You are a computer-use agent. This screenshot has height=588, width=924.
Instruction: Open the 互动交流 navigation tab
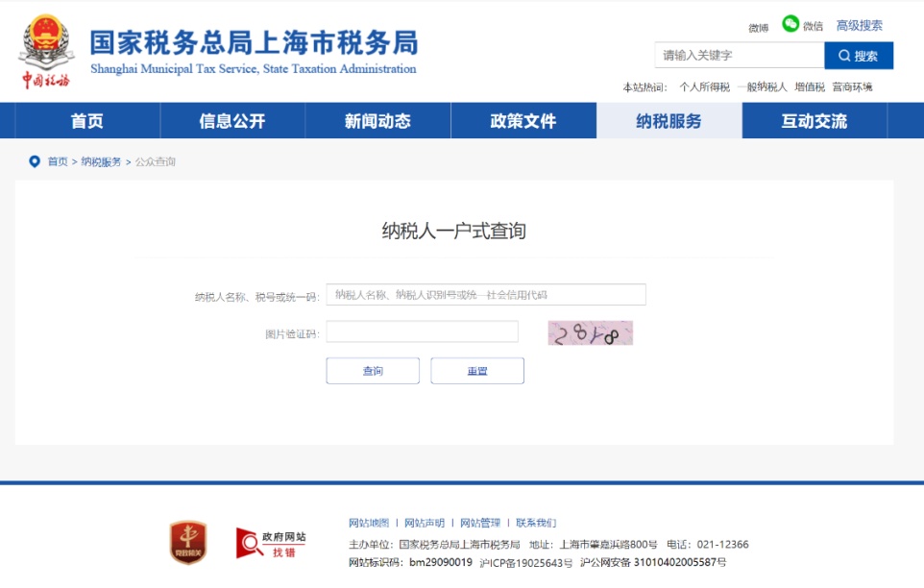pyautogui.click(x=815, y=121)
